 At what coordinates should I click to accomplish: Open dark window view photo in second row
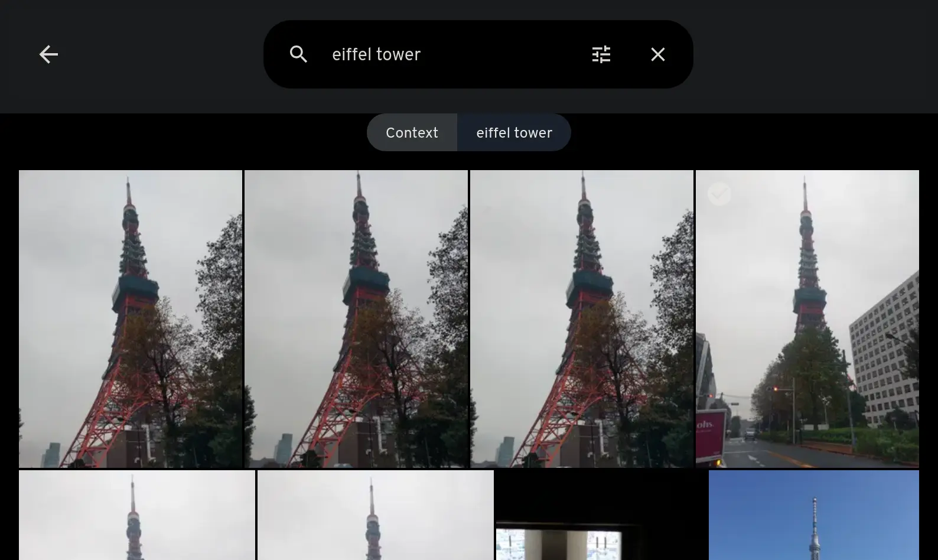pos(601,515)
